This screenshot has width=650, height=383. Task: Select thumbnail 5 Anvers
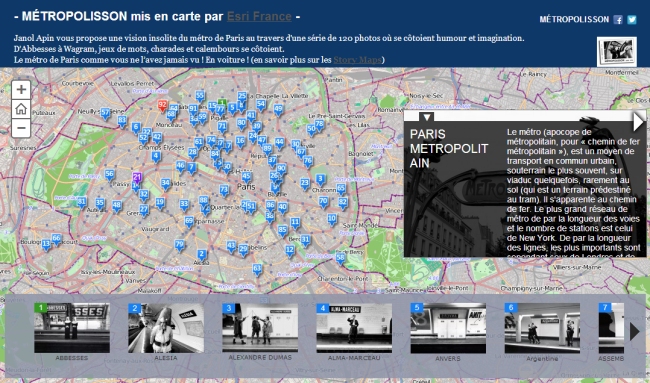click(448, 328)
